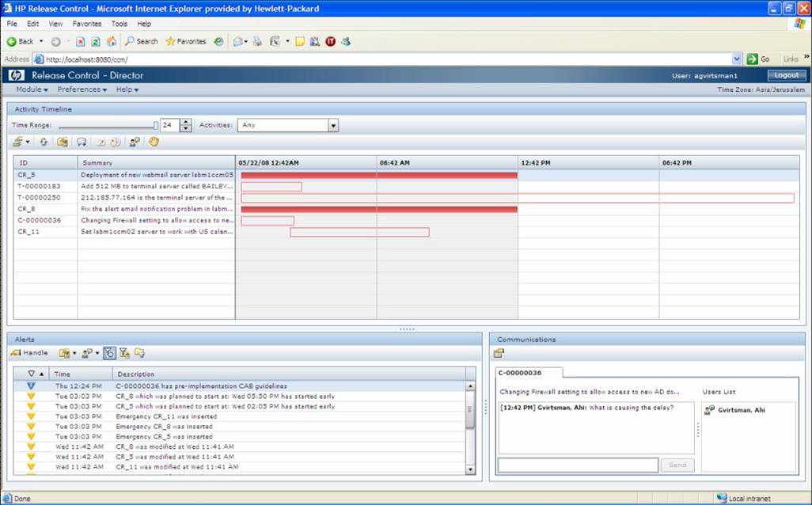Open the browser File menu
The image size is (812, 505).
[x=12, y=24]
